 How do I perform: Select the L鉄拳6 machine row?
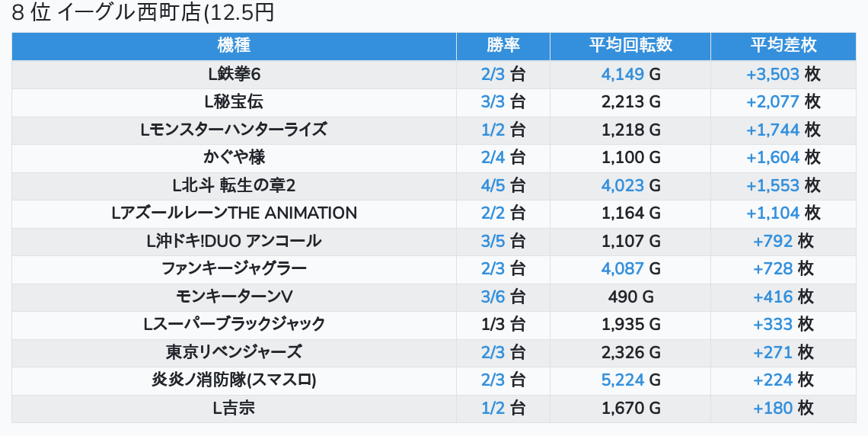pos(234,74)
